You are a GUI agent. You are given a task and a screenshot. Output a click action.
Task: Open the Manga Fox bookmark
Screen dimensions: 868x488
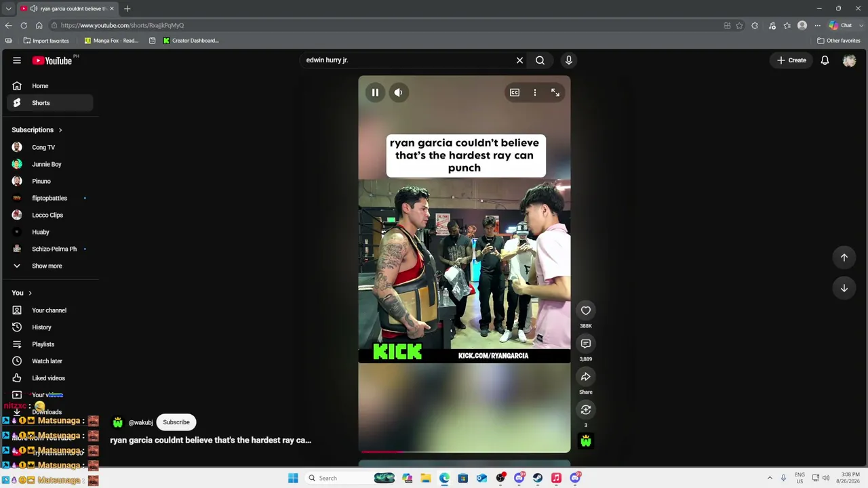[111, 41]
